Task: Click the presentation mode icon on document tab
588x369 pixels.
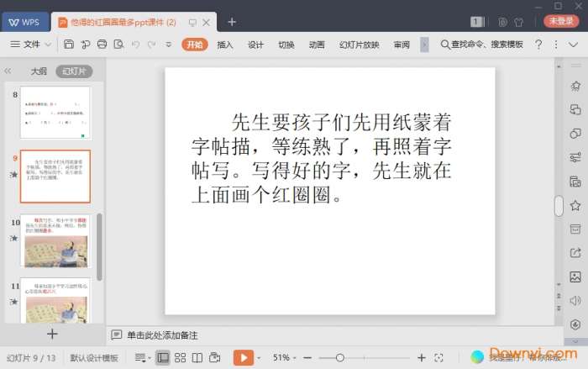Action: [x=192, y=23]
